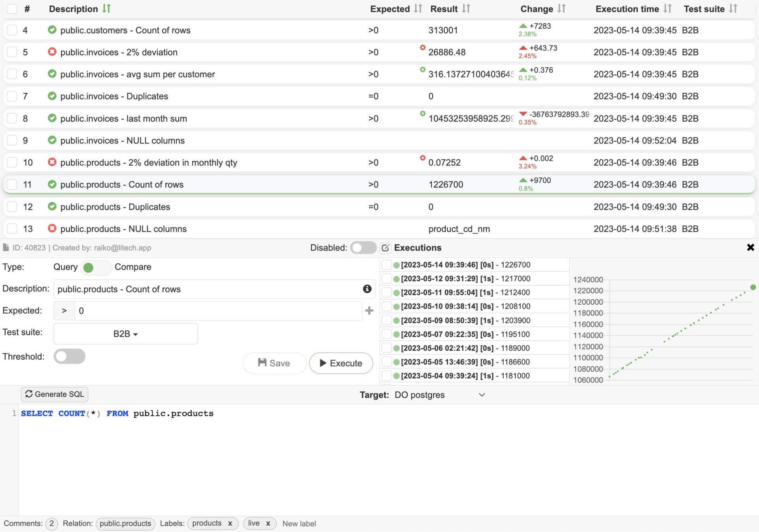Select row public.invoices - avg sum per customer
This screenshot has width=759, height=532.
click(x=379, y=74)
